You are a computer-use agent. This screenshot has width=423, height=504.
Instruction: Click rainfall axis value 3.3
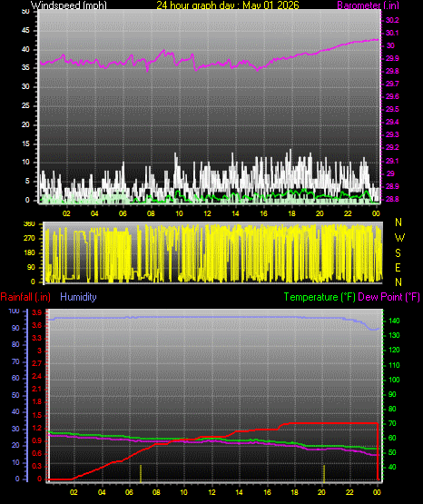[37, 338]
